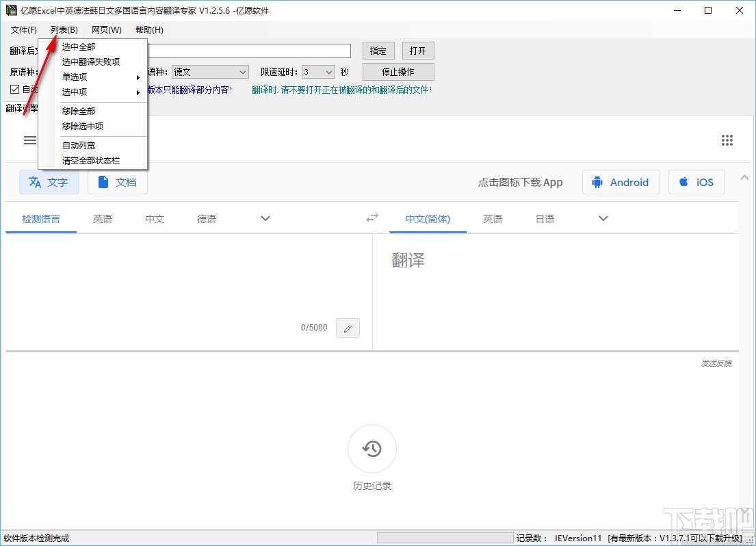Choose 选中翻译失败项 menu entry
This screenshot has width=756, height=546.
click(x=90, y=62)
